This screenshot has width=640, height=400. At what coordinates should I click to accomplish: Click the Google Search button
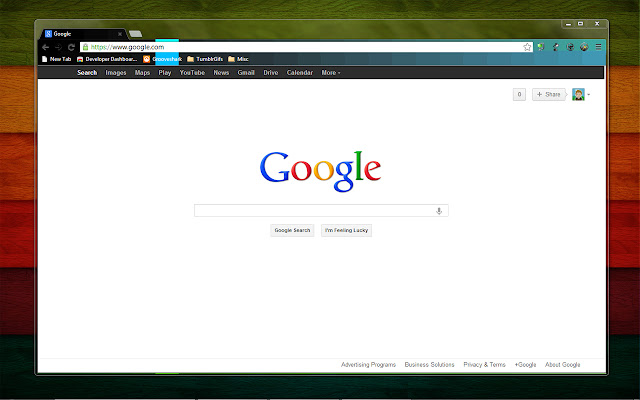(x=292, y=230)
